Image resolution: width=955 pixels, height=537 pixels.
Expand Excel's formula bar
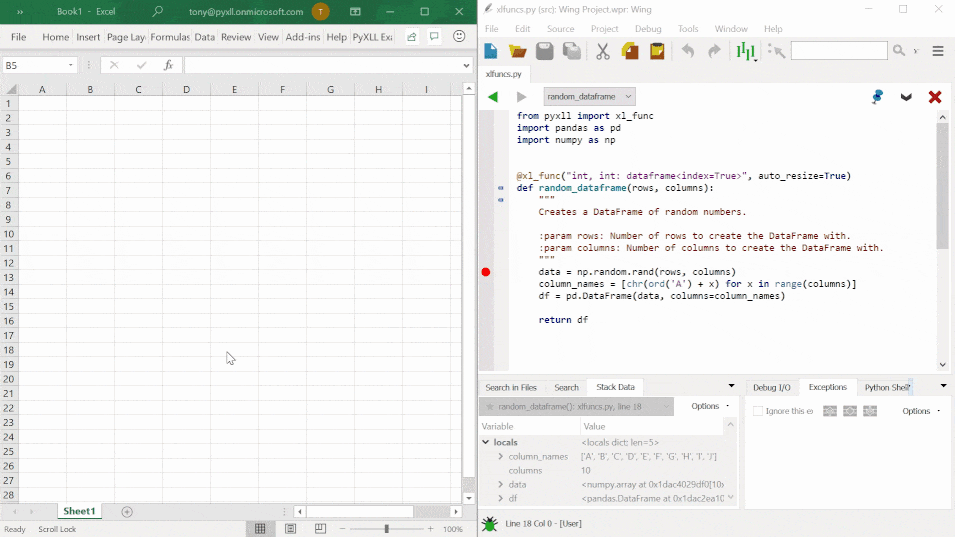click(466, 65)
